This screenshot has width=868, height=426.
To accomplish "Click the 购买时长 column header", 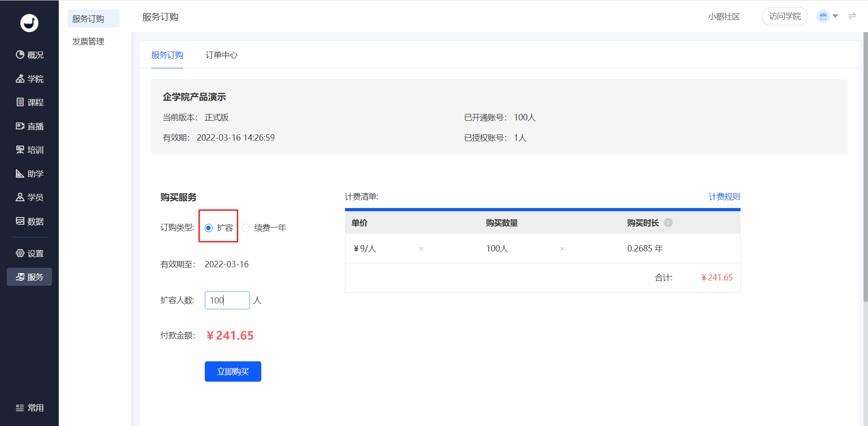I will 643,223.
